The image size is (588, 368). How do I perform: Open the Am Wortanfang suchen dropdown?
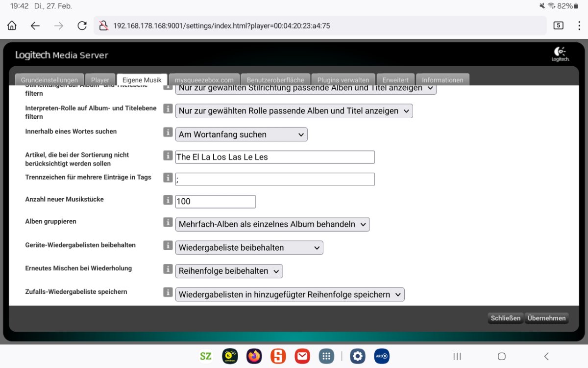coord(241,134)
